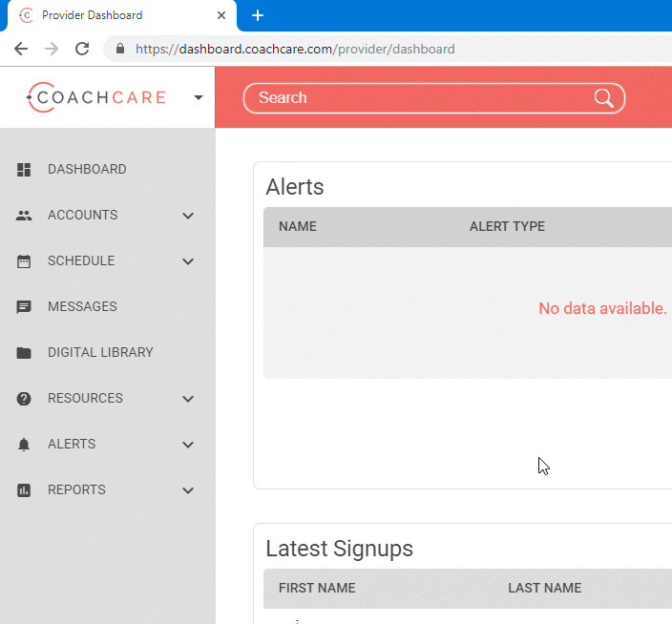
Task: Click the Alerts bell icon
Action: tap(24, 445)
